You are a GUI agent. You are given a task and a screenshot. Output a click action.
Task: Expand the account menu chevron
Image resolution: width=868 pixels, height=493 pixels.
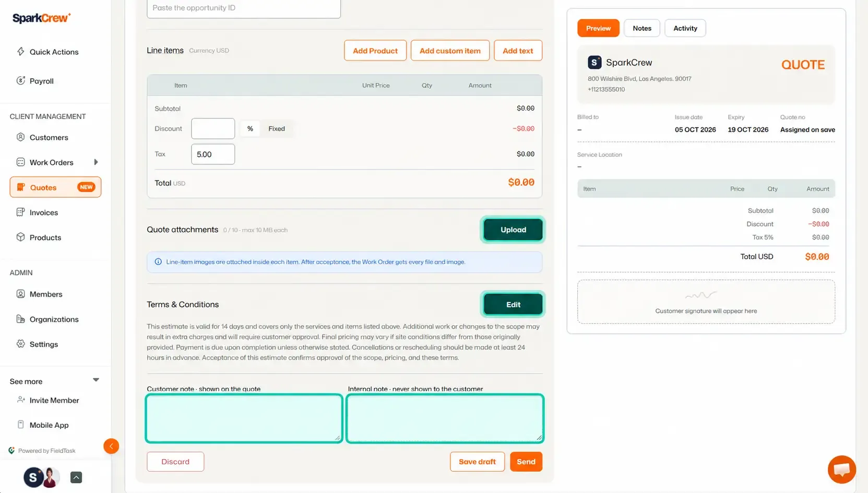coord(76,477)
